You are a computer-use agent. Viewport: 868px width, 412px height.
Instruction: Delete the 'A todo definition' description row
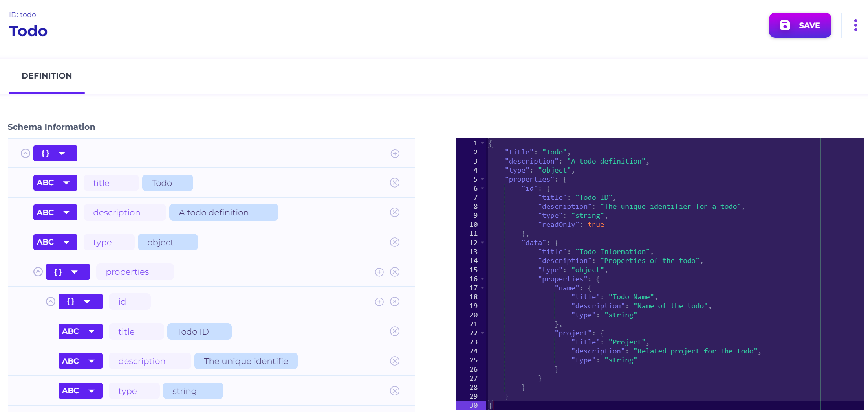pos(394,213)
